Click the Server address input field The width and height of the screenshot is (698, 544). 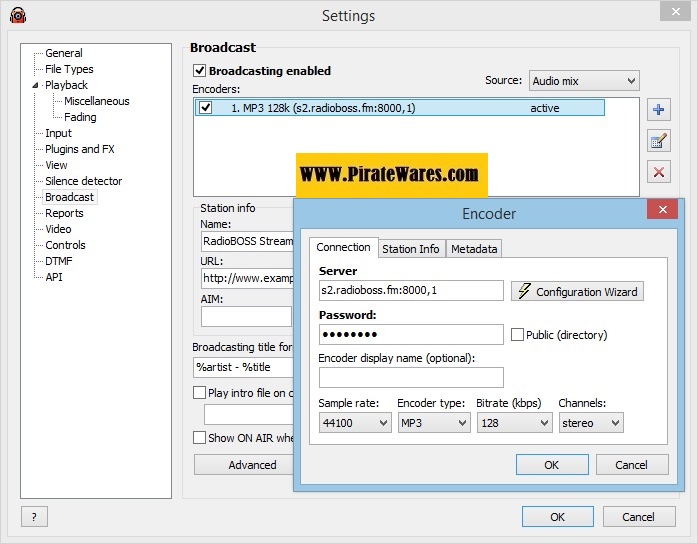411,291
